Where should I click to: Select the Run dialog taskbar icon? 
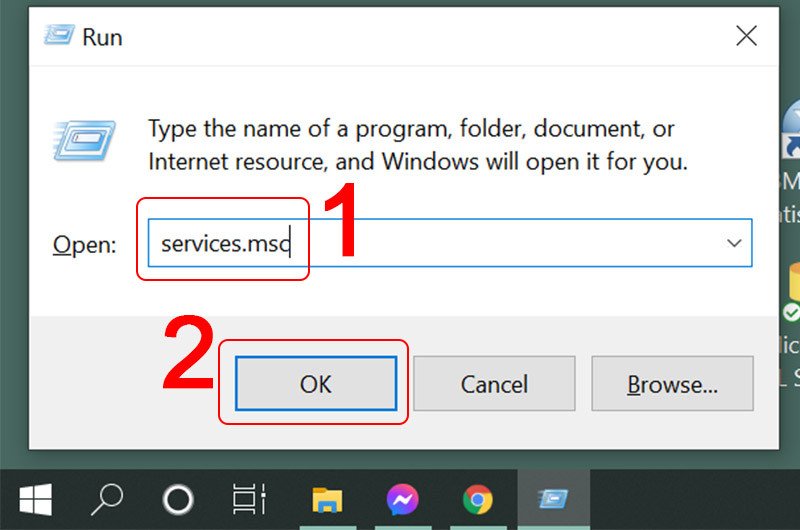[x=553, y=499]
